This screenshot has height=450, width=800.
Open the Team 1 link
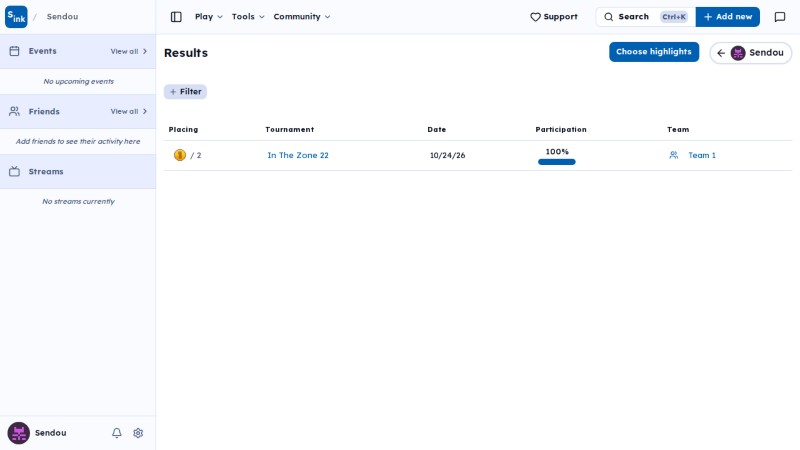(702, 155)
